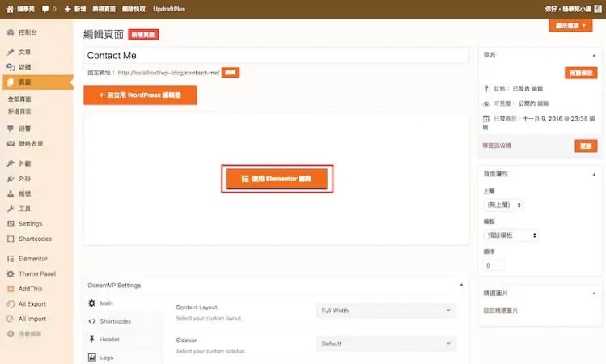Open the 新增頁面 submenu in sidebar
606x364 pixels.
tap(19, 112)
